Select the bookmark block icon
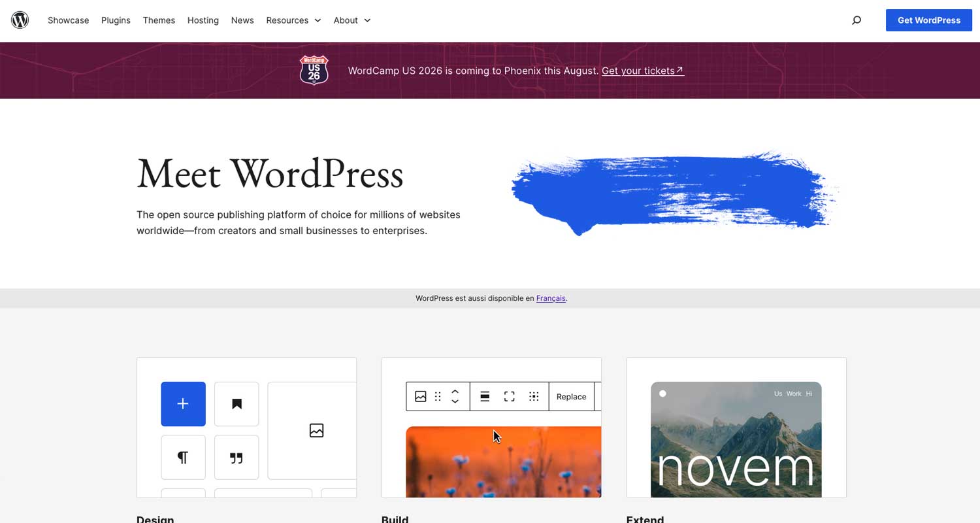 (237, 404)
